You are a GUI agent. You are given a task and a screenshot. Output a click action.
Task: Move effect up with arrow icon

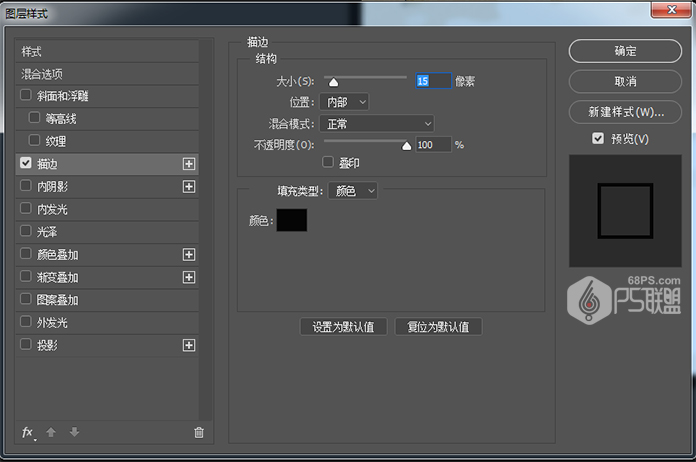[51, 432]
